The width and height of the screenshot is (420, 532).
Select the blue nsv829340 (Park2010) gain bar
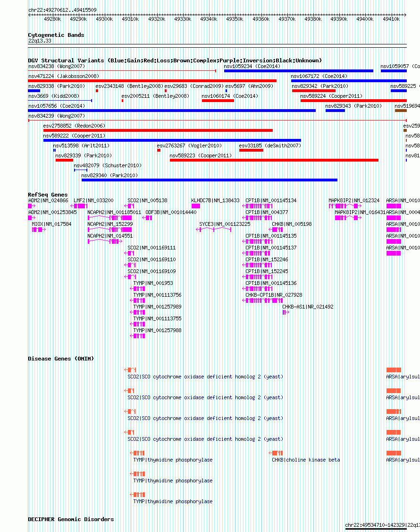tap(210, 180)
